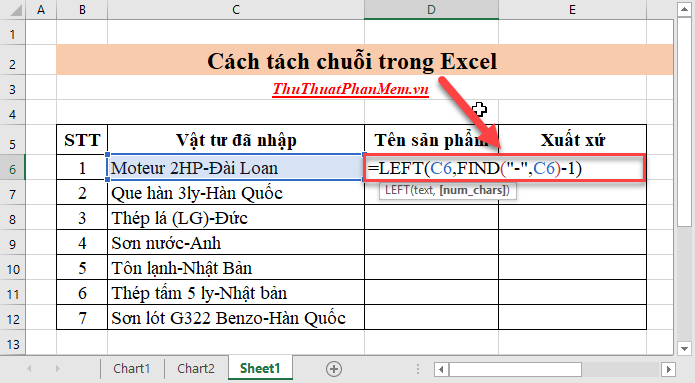Click the select-all corner triangle
The width and height of the screenshot is (695, 383).
(16, 10)
